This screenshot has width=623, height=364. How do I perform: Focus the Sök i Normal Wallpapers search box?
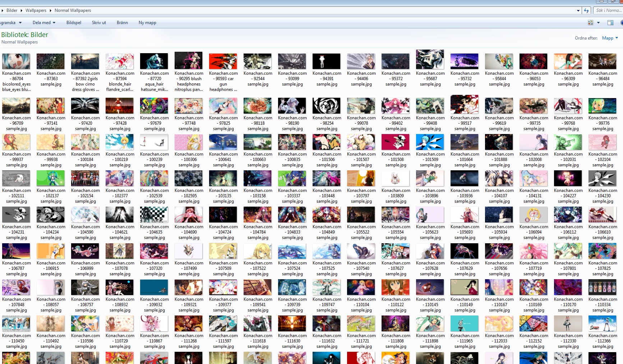[608, 10]
